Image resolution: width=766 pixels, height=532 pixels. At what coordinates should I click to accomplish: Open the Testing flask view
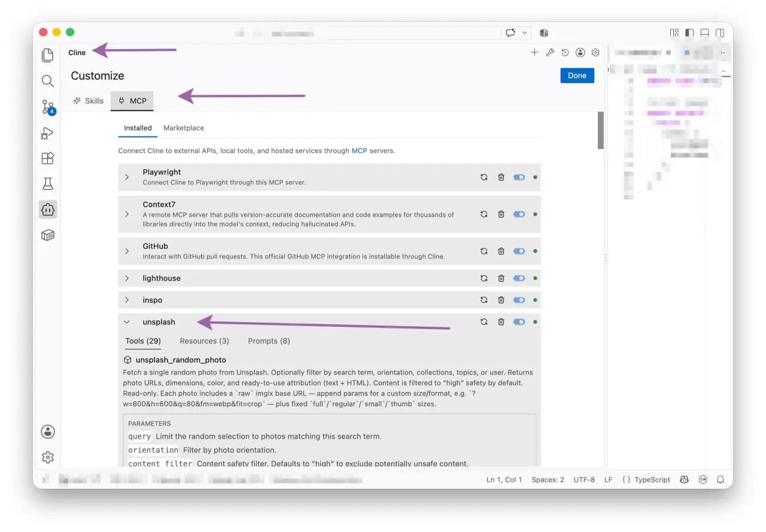click(48, 184)
